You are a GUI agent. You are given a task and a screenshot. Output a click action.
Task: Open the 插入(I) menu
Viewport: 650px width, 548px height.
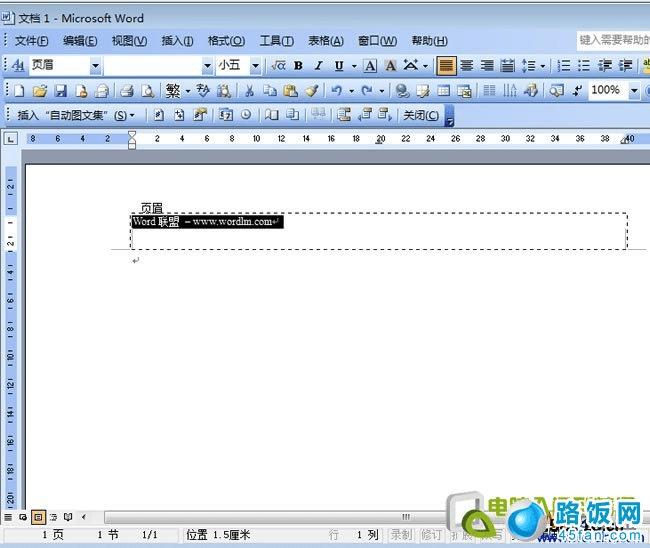177,41
